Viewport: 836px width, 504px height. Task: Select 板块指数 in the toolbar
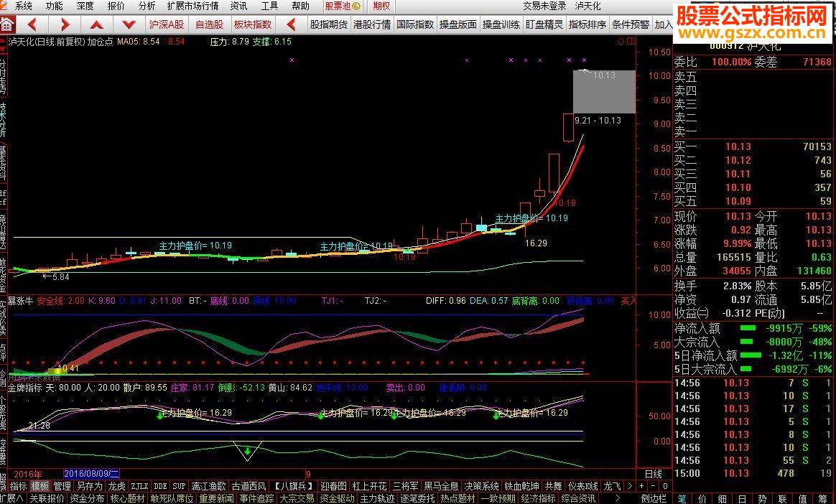coord(253,24)
